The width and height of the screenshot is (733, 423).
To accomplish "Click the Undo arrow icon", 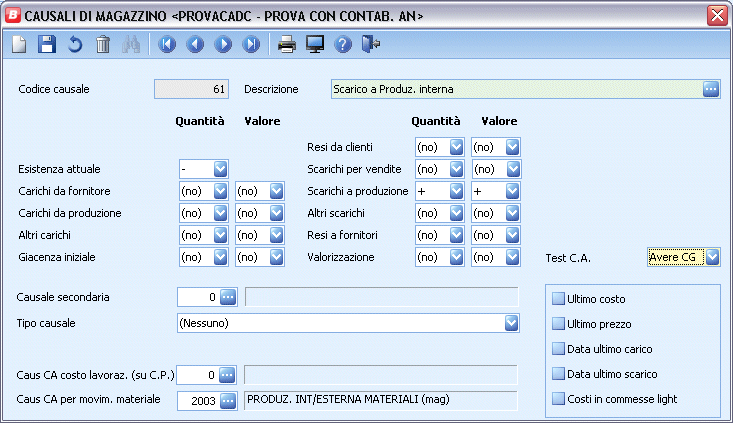I will [74, 44].
